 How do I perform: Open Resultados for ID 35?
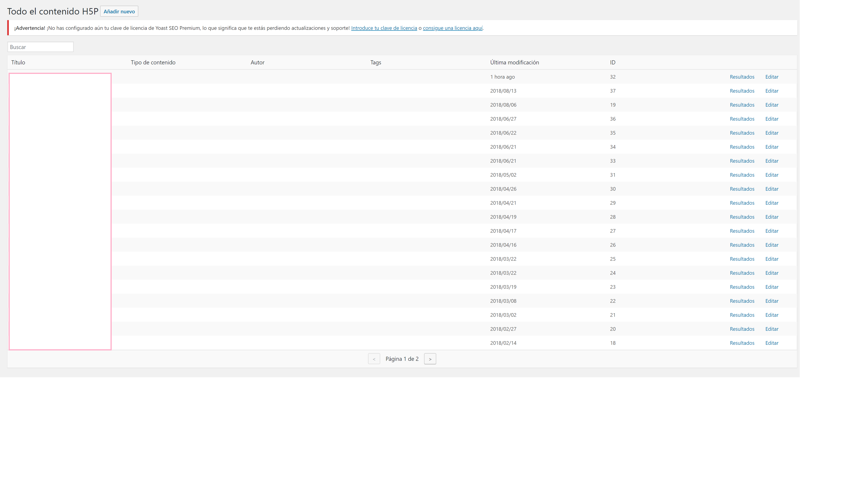[742, 133]
